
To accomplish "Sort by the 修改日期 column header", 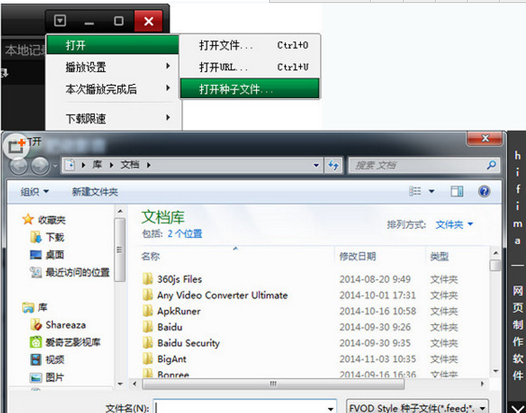I will click(358, 257).
